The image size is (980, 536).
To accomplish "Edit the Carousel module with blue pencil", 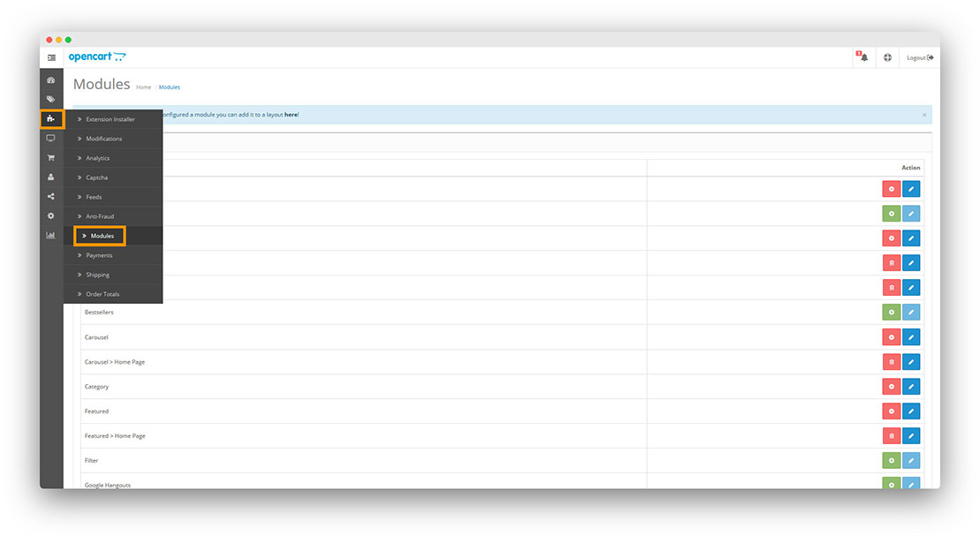I will point(911,336).
